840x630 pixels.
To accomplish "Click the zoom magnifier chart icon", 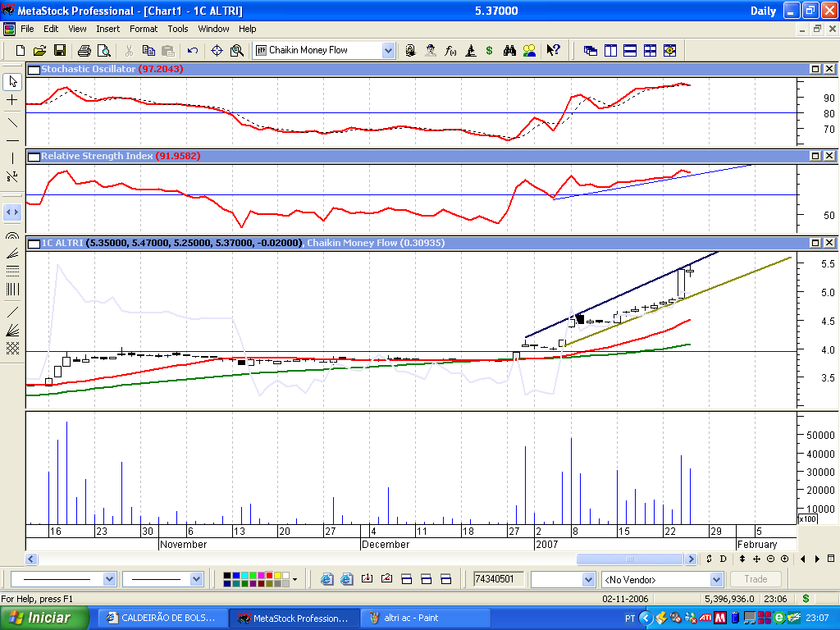I will (x=237, y=50).
